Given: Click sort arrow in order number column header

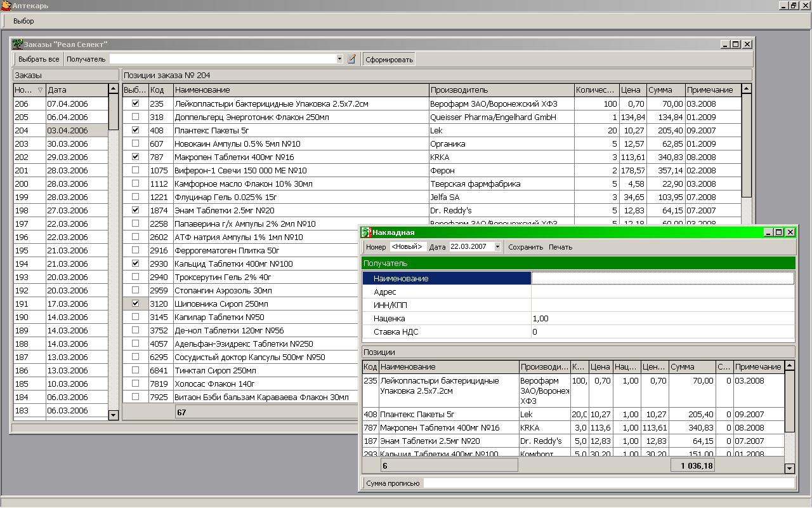Looking at the screenshot, I should click(40, 90).
